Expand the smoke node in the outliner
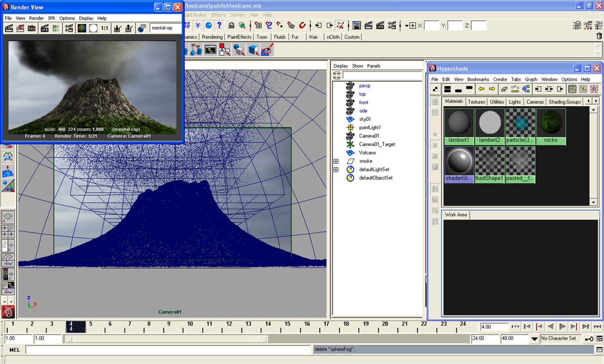604x364 pixels. click(336, 161)
